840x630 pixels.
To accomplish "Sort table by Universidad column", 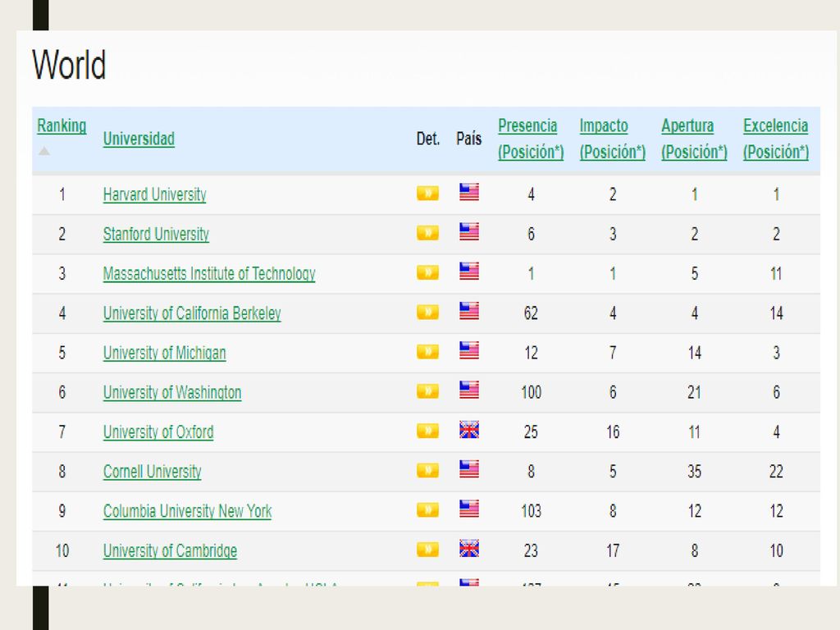I will [139, 139].
